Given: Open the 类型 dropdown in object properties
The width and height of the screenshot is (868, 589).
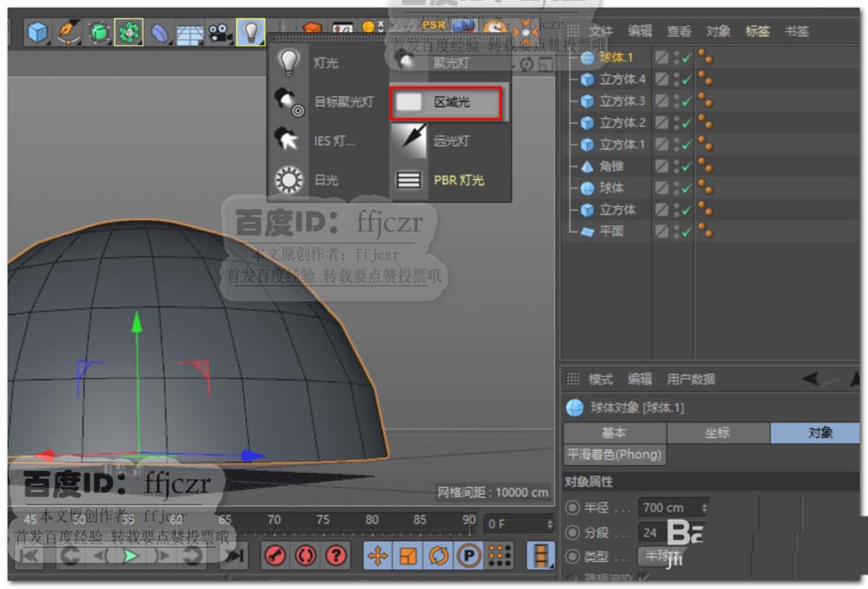Looking at the screenshot, I should click(x=653, y=556).
